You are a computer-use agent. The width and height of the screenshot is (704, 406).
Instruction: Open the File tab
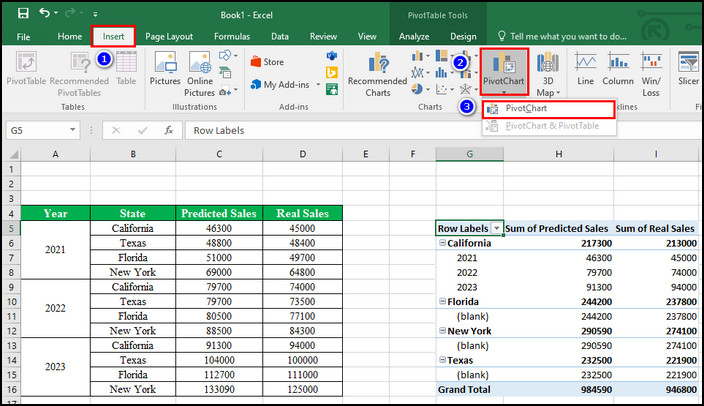[23, 37]
